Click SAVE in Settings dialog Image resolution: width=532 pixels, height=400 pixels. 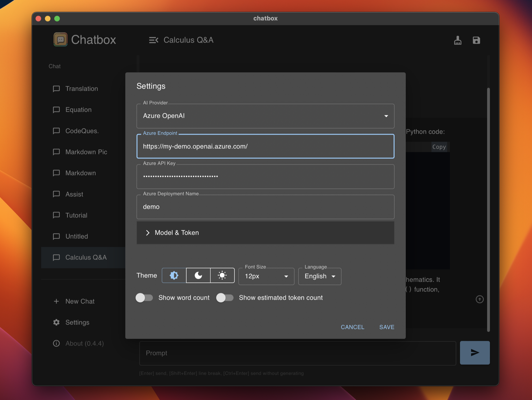click(x=387, y=327)
